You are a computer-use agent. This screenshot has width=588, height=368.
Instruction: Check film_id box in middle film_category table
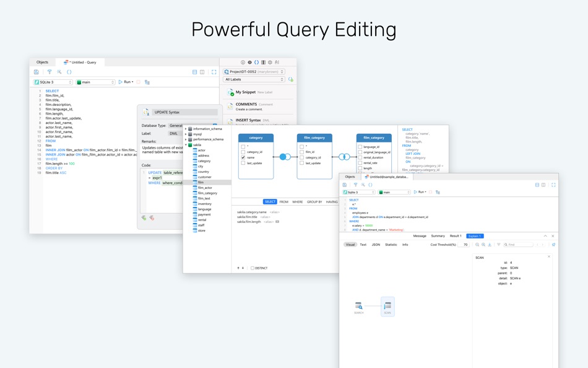point(301,152)
